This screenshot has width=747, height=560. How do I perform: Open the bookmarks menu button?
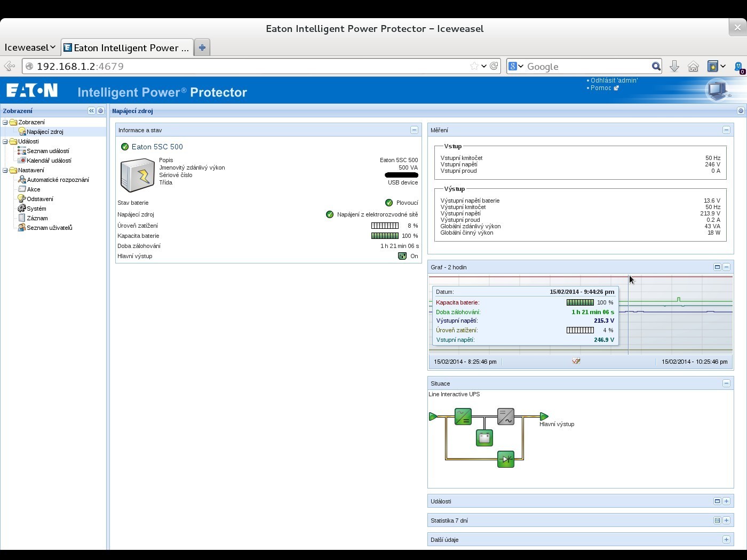[716, 66]
